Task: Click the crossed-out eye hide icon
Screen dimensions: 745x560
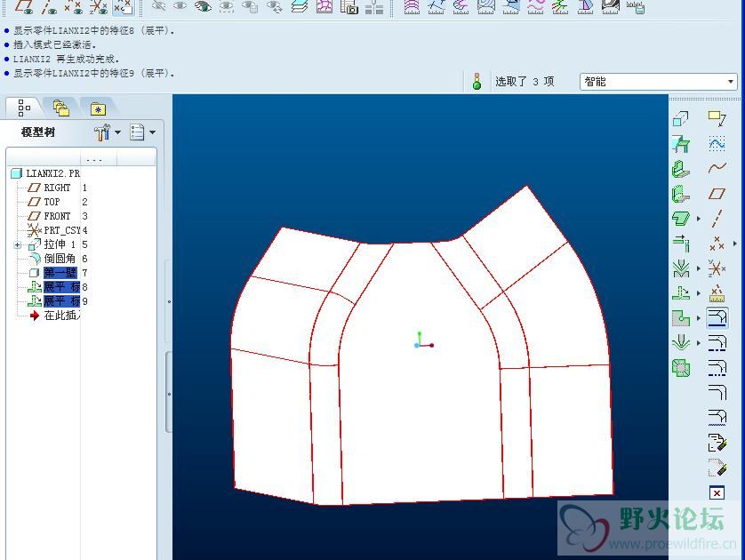Action: [x=159, y=6]
